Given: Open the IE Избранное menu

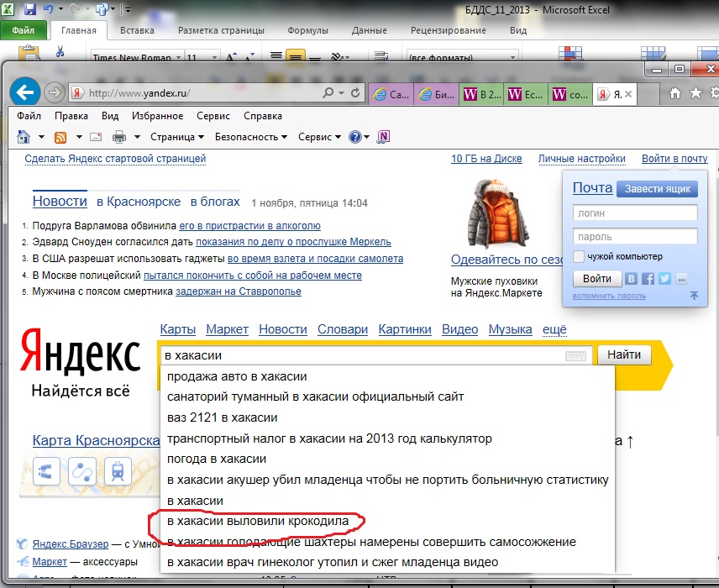Looking at the screenshot, I should click(x=157, y=116).
